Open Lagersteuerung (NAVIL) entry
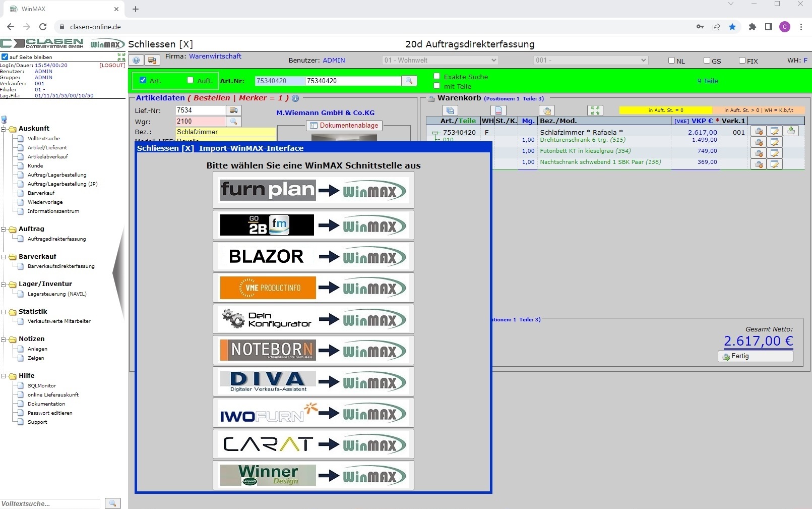The height and width of the screenshot is (509, 812). click(57, 294)
